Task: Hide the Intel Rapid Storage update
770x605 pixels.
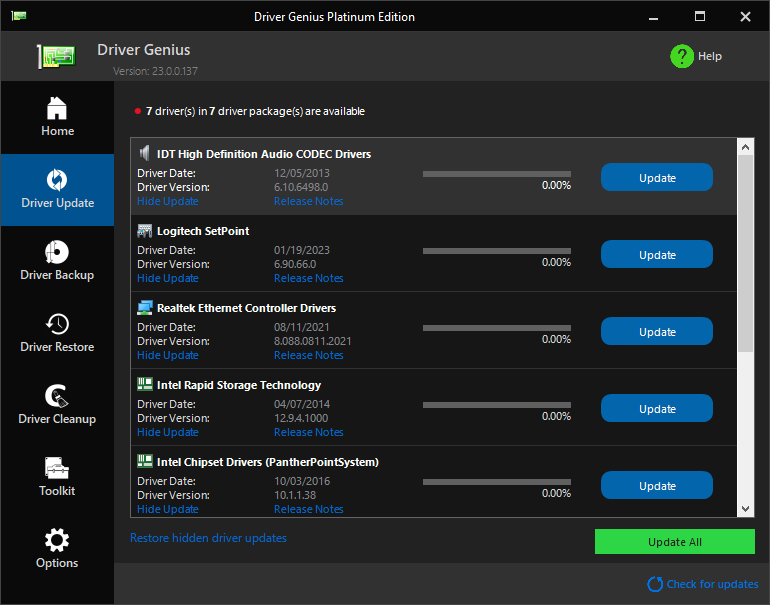Action: click(x=167, y=432)
